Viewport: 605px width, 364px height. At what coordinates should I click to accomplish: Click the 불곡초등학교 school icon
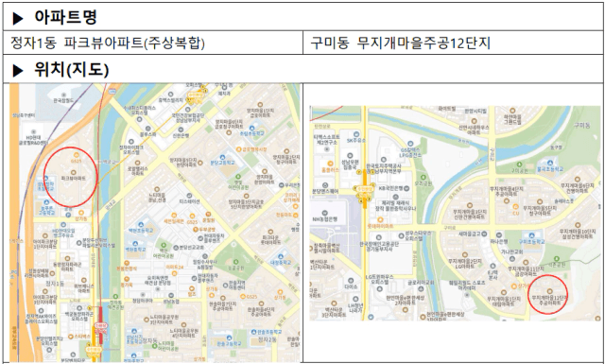tap(550, 163)
